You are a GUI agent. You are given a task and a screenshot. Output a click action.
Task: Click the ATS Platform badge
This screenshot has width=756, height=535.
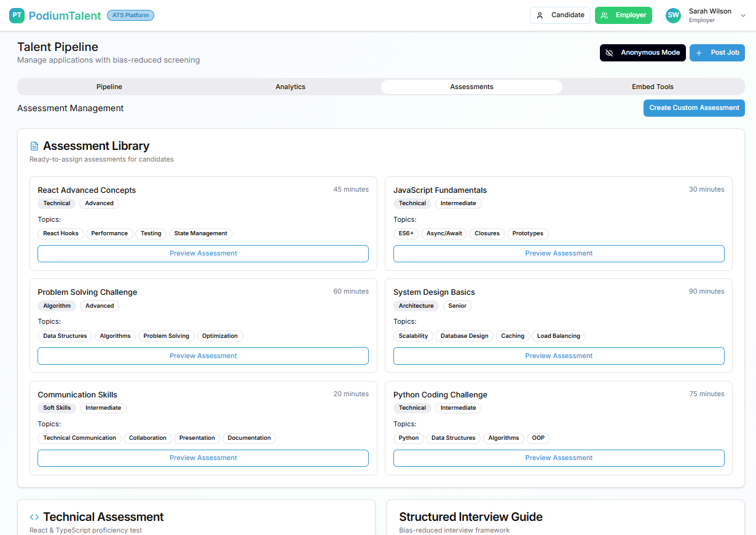130,15
